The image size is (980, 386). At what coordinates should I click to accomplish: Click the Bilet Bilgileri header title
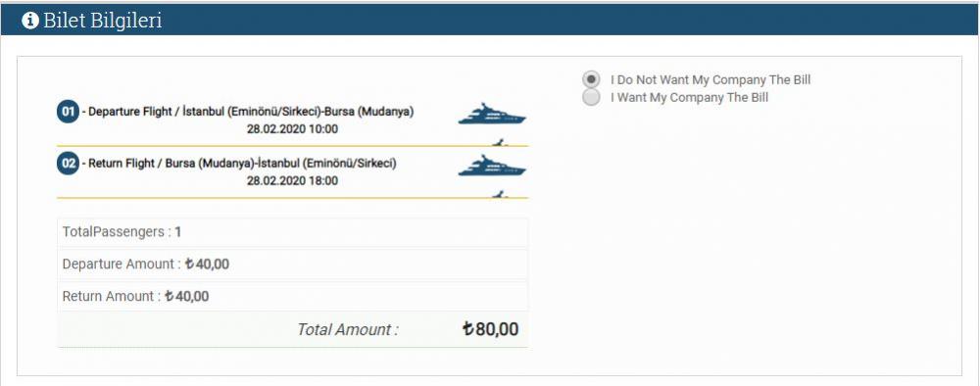(x=103, y=21)
